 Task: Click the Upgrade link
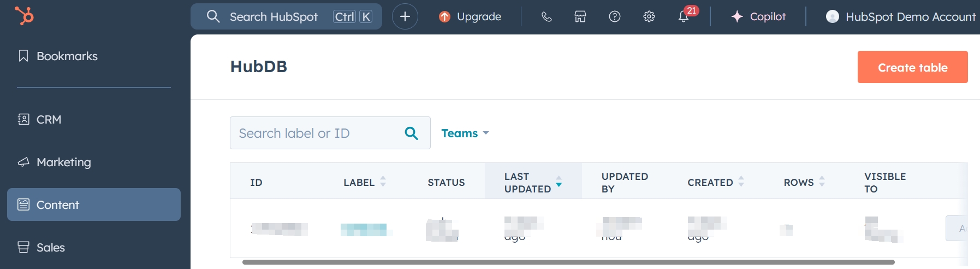point(470,16)
